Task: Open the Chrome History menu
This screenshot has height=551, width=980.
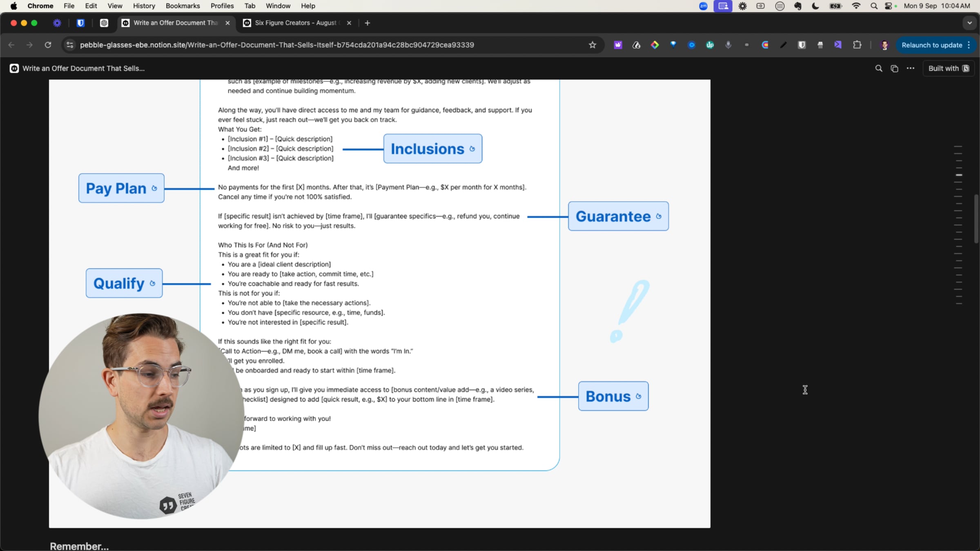Action: click(144, 6)
